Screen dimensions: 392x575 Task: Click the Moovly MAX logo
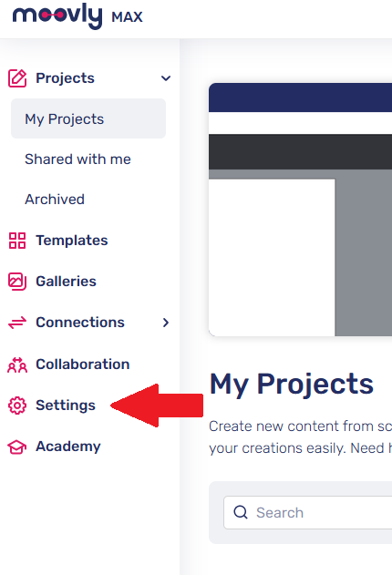click(x=77, y=16)
